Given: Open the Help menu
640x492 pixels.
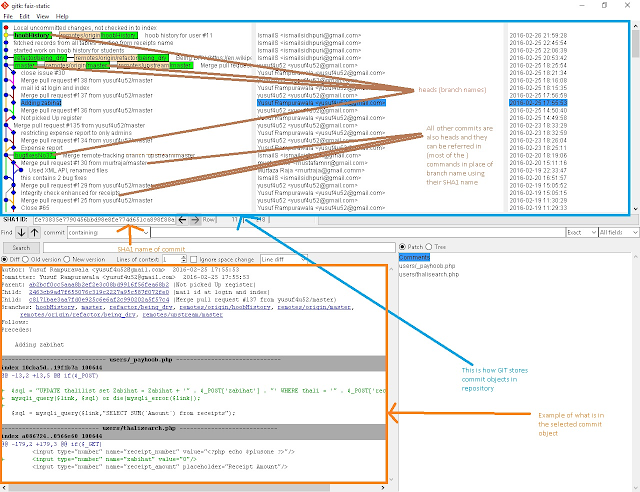Looking at the screenshot, I should tap(62, 16).
